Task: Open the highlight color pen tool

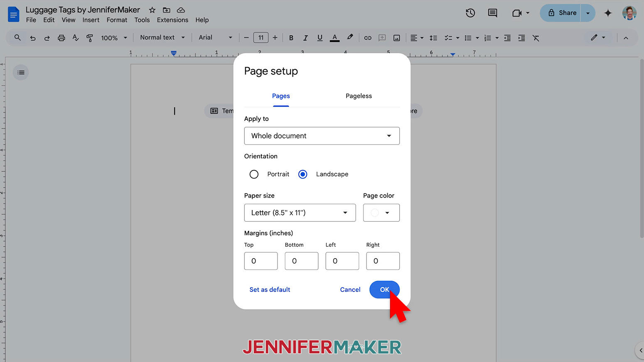Action: click(x=350, y=37)
